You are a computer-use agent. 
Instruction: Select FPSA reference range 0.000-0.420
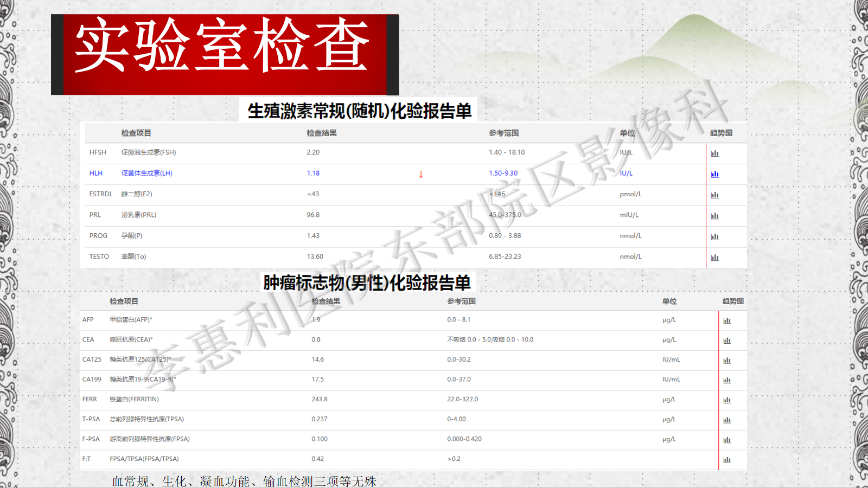(x=464, y=439)
